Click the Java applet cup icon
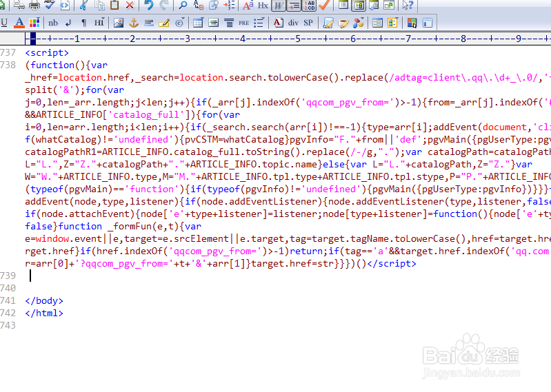 click(x=343, y=23)
